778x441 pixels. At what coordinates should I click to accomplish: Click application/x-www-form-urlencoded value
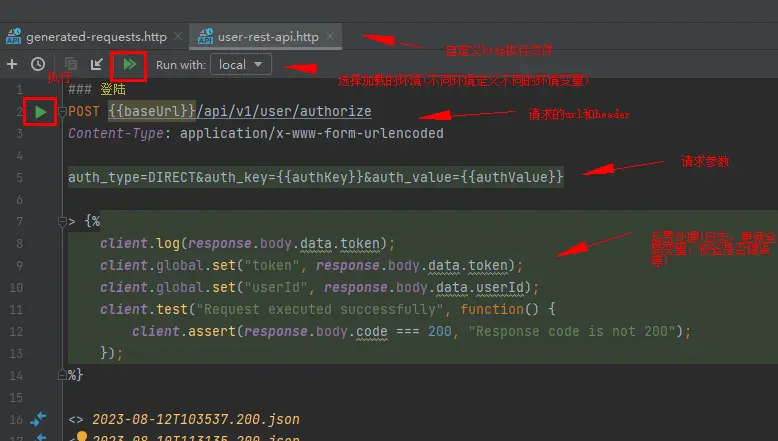click(x=312, y=133)
